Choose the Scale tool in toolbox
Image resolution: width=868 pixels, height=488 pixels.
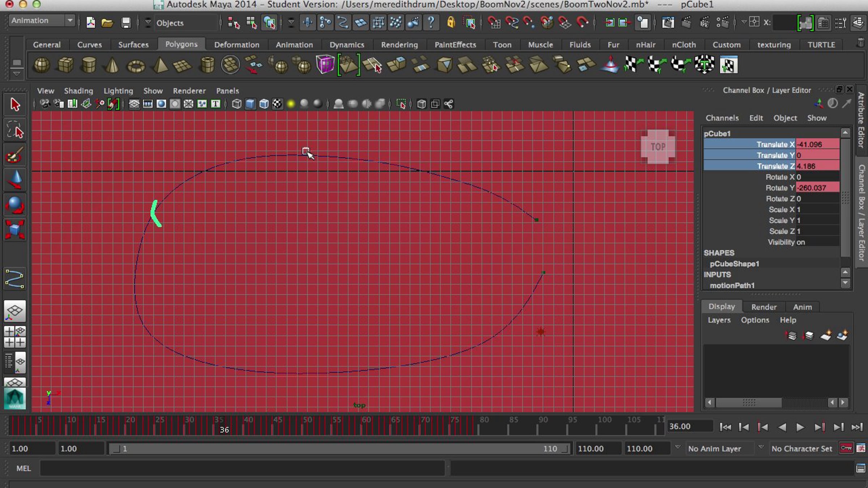(x=15, y=230)
